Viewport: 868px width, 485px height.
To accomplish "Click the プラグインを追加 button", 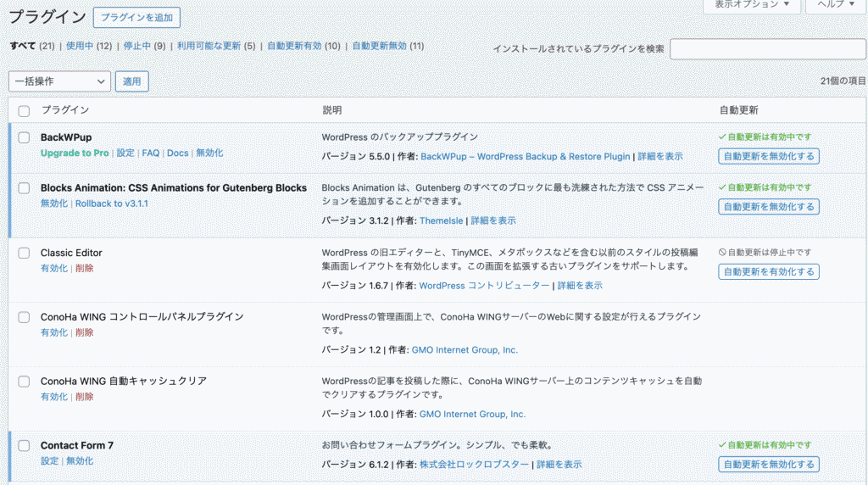I will click(x=136, y=18).
